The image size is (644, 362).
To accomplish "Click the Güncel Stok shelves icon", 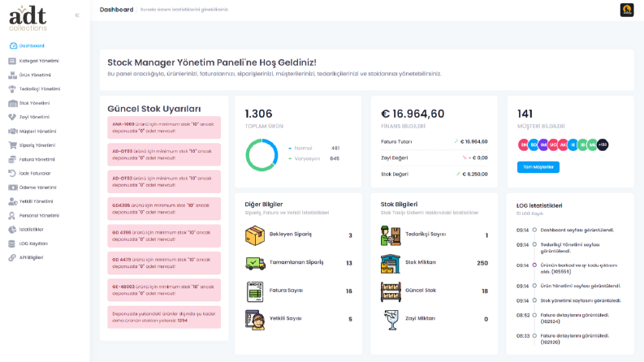I will (x=391, y=291).
